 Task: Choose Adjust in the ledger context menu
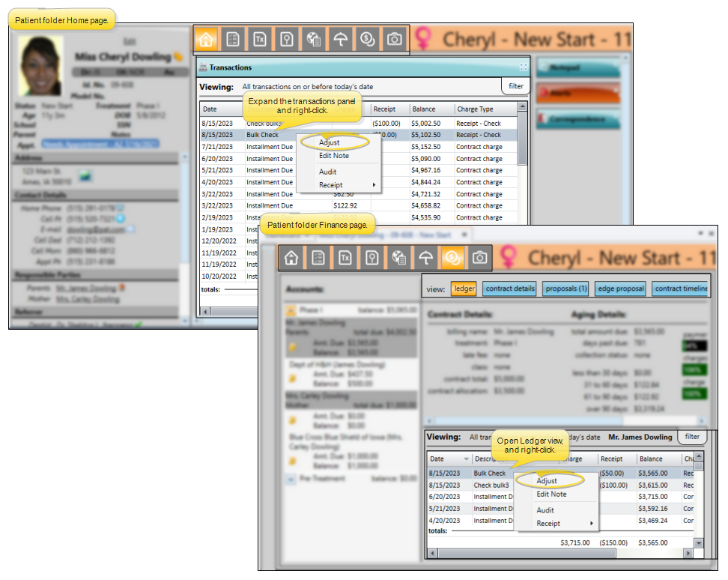coord(547,481)
